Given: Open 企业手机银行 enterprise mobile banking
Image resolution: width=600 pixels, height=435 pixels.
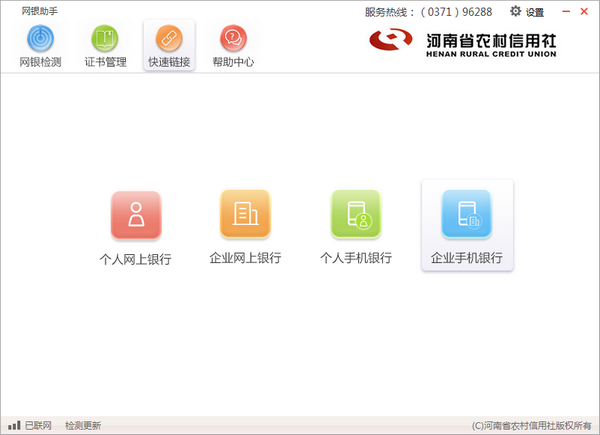Looking at the screenshot, I should click(467, 226).
